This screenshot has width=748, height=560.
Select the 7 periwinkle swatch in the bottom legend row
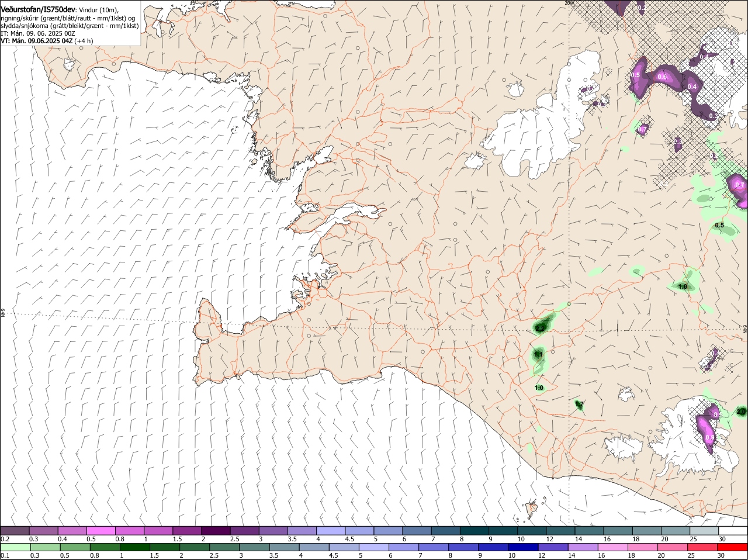[x=434, y=547]
